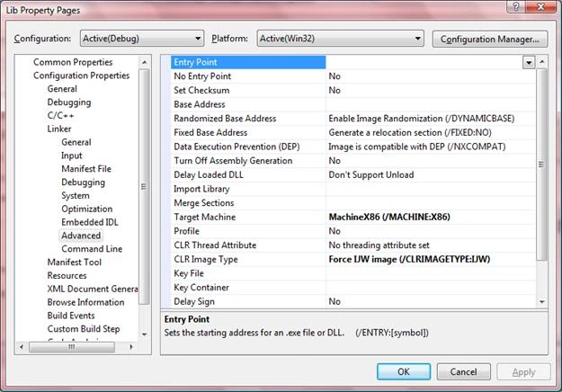The width and height of the screenshot is (562, 392).
Task: Click the tree horizontal scroll left arrow
Action: 22,347
